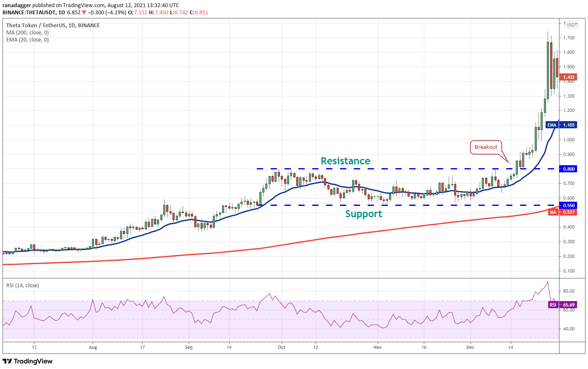588x369 pixels.
Task: Click the TradingView logo at bottom left
Action: point(28,361)
